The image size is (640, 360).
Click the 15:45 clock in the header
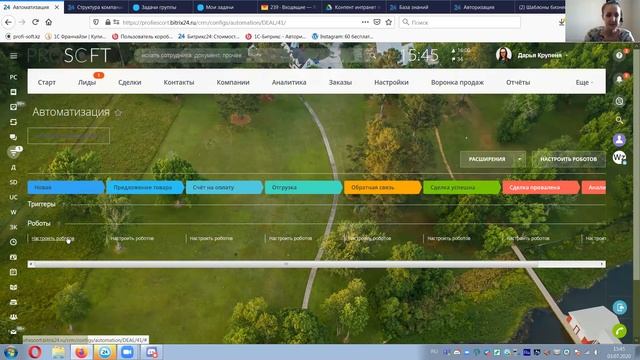[x=419, y=55]
